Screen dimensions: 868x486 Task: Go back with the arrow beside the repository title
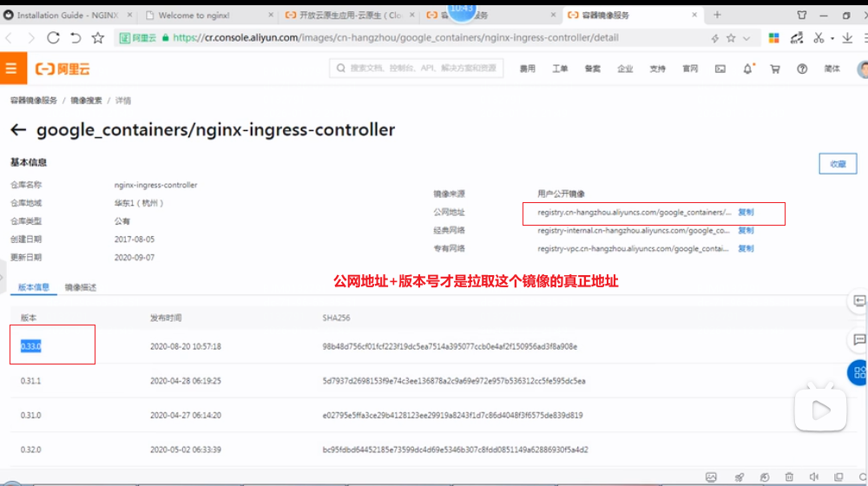[18, 129]
